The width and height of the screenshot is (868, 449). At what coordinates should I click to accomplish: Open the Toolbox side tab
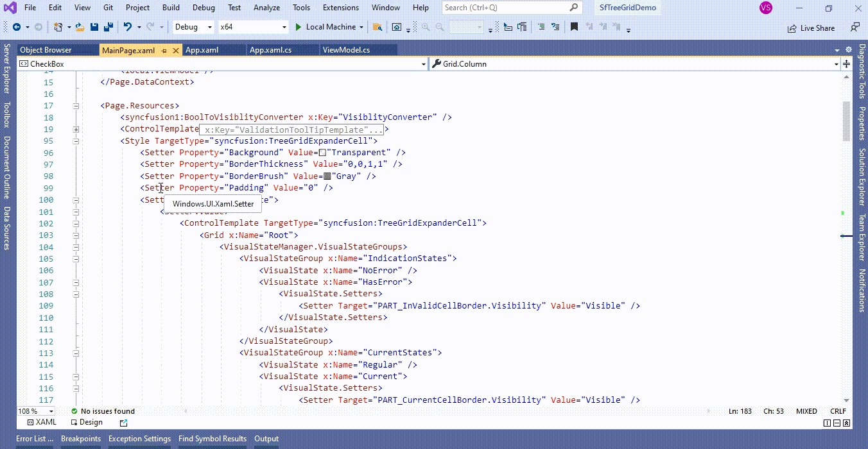(x=6, y=115)
